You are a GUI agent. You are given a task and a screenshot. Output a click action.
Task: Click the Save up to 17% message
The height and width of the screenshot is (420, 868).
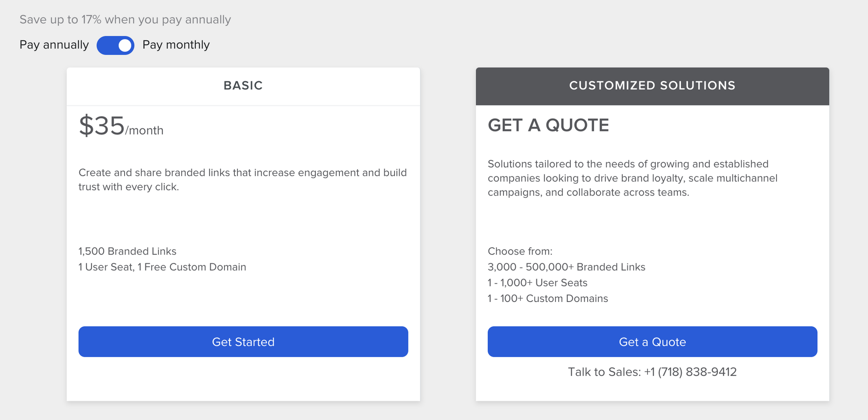(x=125, y=19)
